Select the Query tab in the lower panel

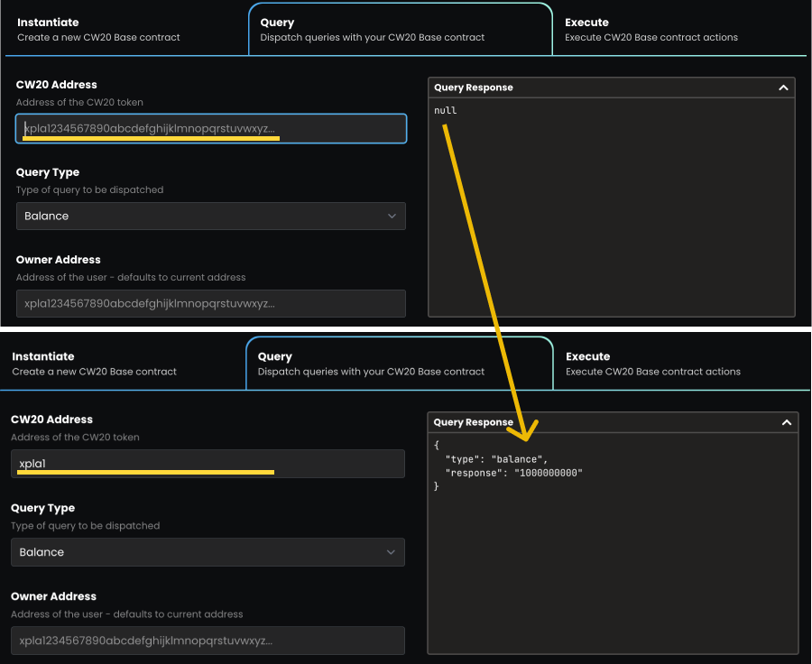[x=399, y=364]
